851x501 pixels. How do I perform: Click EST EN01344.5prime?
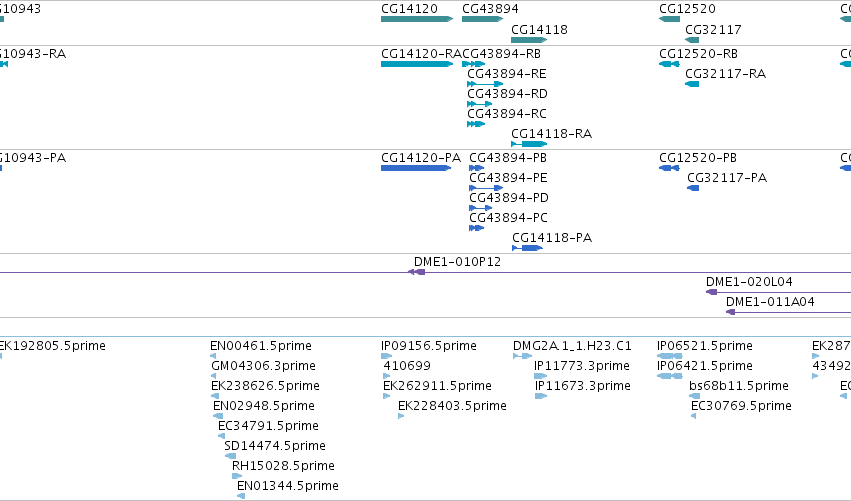pyautogui.click(x=241, y=496)
